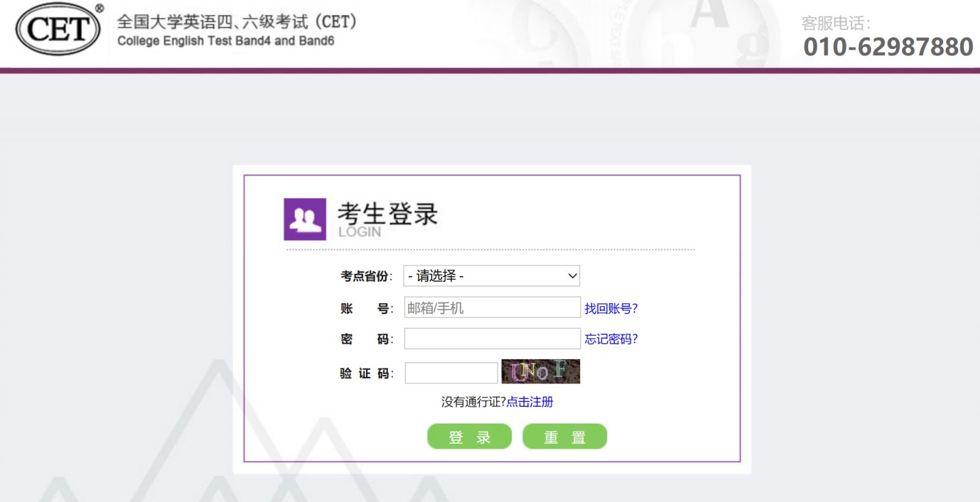Click the 全国大学英语四、六级考试 title
Screen dimensions: 980x502
pyautogui.click(x=237, y=21)
